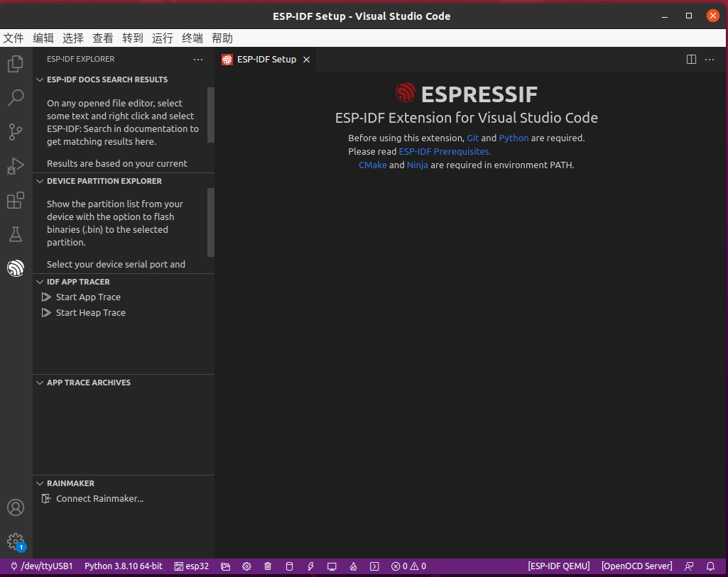728x577 pixels.
Task: Collapse the Rainmaker section
Action: (40, 483)
